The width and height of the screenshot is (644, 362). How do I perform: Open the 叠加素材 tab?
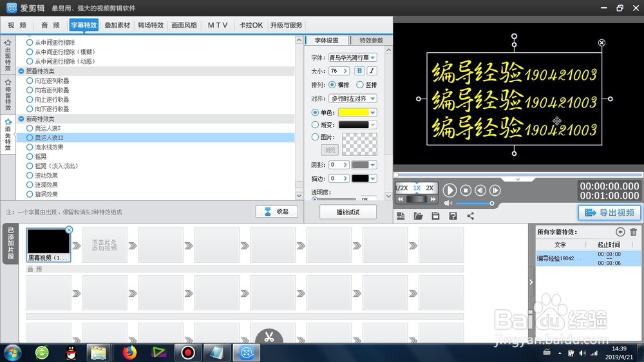point(117,25)
